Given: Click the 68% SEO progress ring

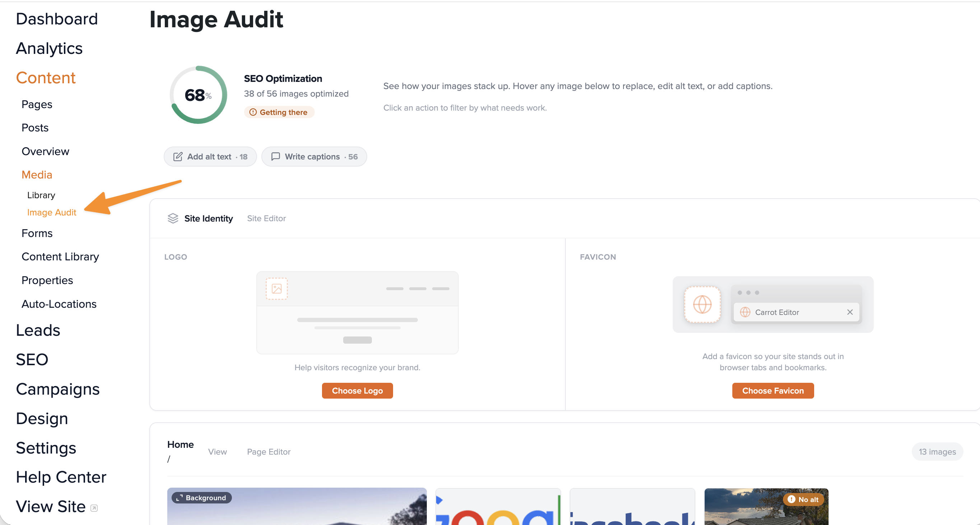Looking at the screenshot, I should [x=198, y=95].
